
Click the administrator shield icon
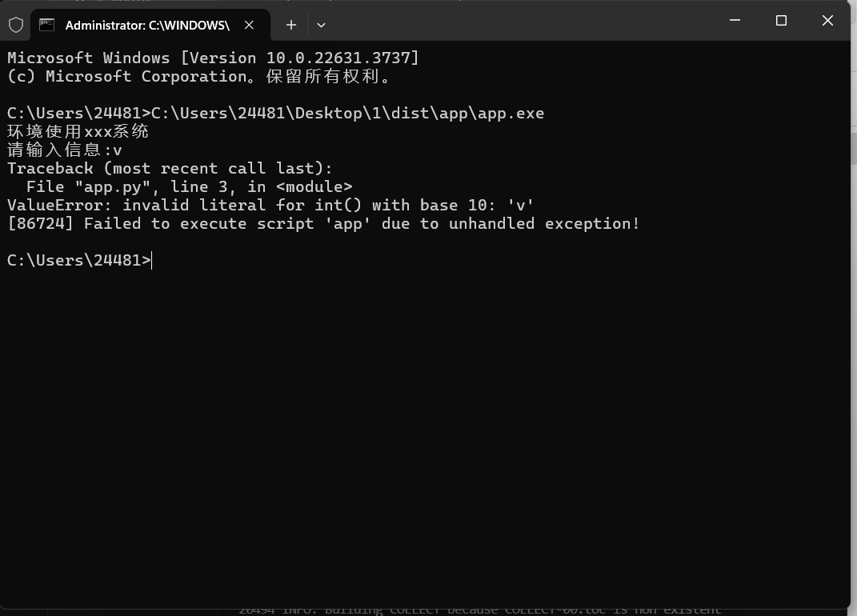click(16, 25)
